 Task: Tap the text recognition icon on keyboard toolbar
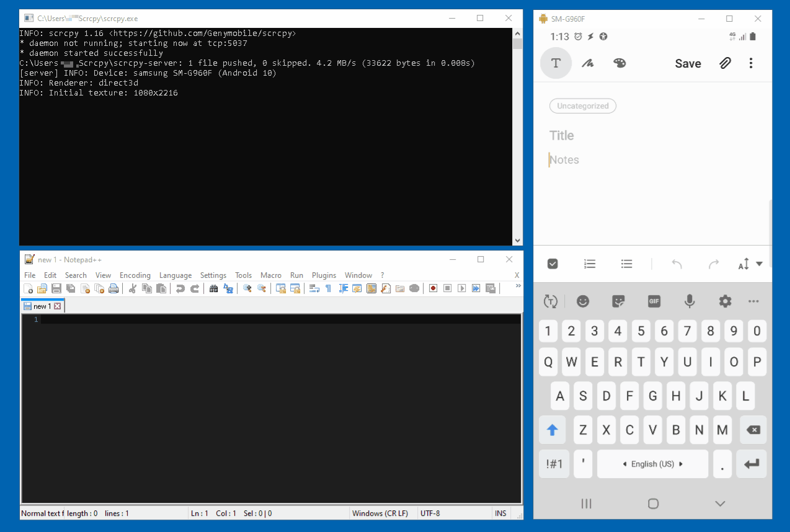[x=550, y=301]
